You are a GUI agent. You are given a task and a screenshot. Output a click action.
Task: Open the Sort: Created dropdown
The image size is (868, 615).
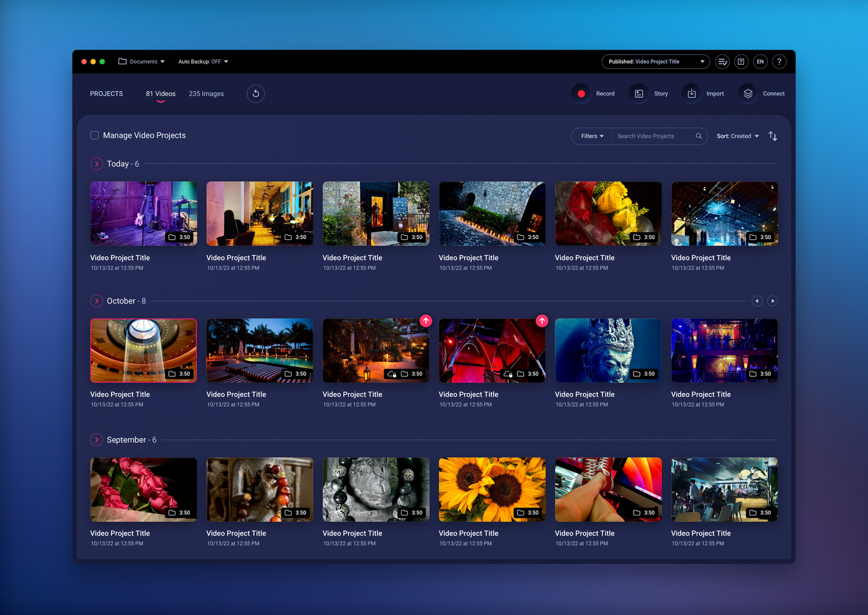737,136
